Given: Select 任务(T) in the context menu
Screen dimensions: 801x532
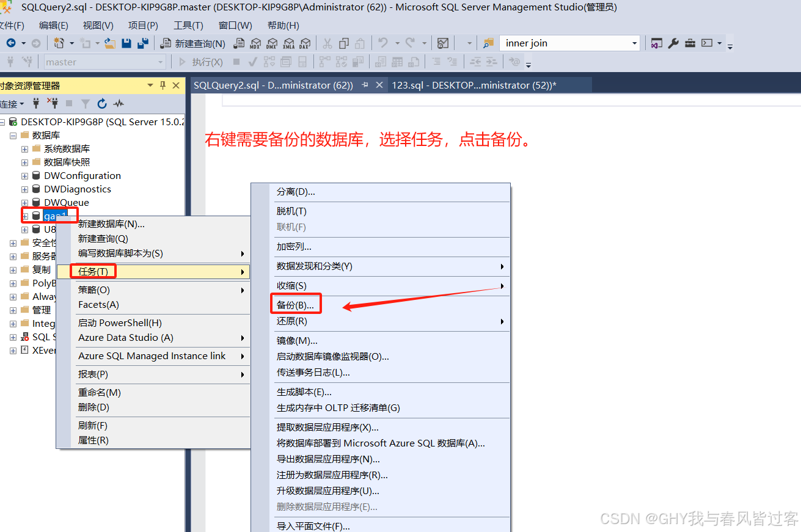Looking at the screenshot, I should point(153,272).
